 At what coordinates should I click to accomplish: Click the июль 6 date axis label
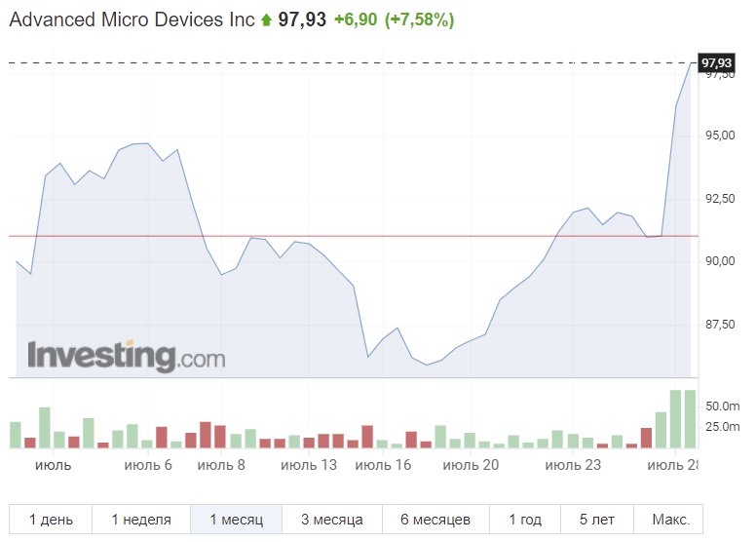pos(148,465)
